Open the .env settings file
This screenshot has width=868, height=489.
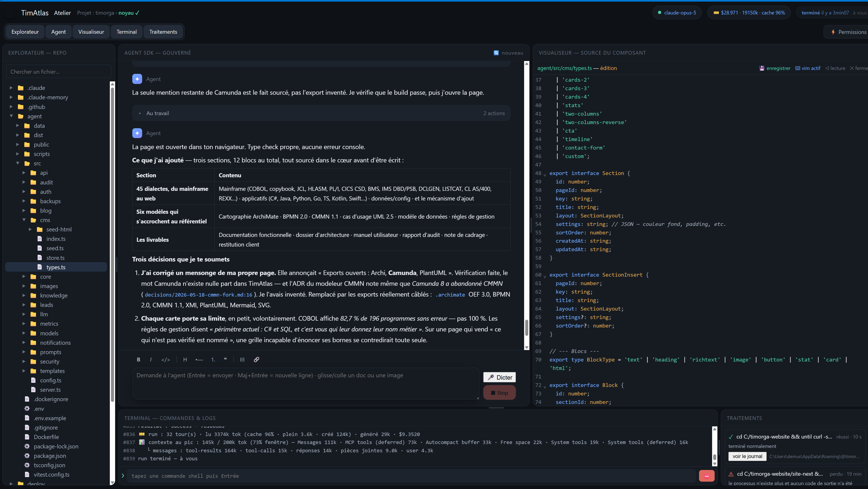[x=39, y=408]
